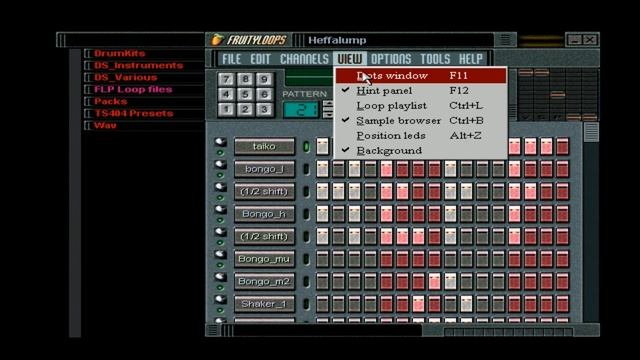Toggle the taiko channel mute light

point(220,153)
